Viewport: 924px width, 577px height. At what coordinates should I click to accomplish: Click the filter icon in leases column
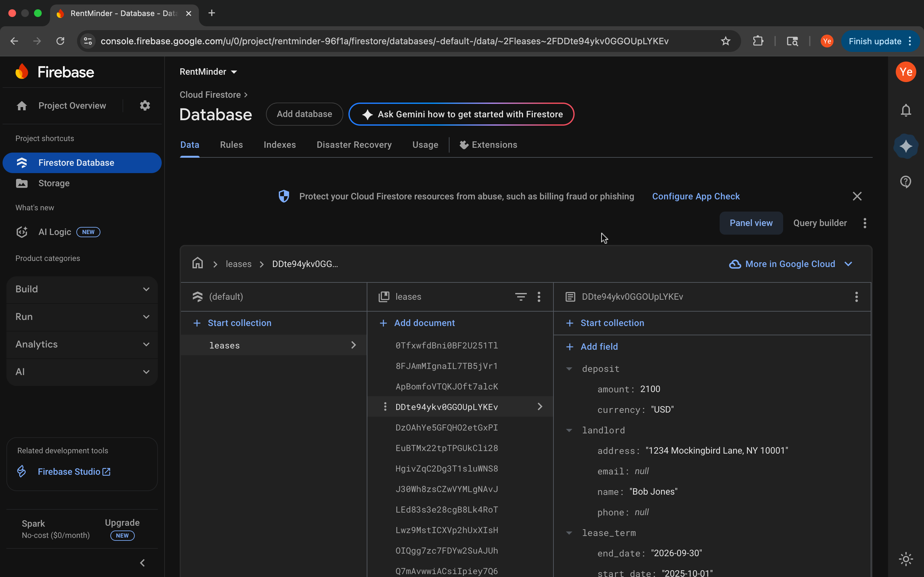(x=520, y=297)
